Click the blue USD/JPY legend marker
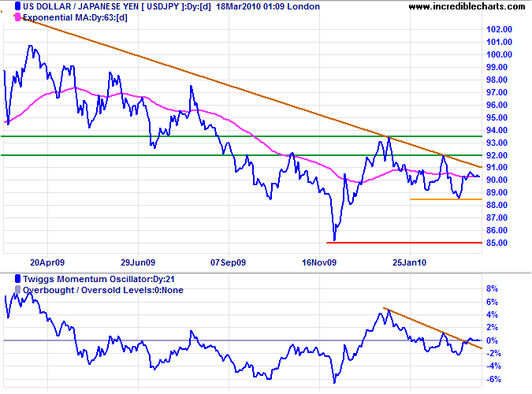The image size is (532, 394). click(17, 6)
